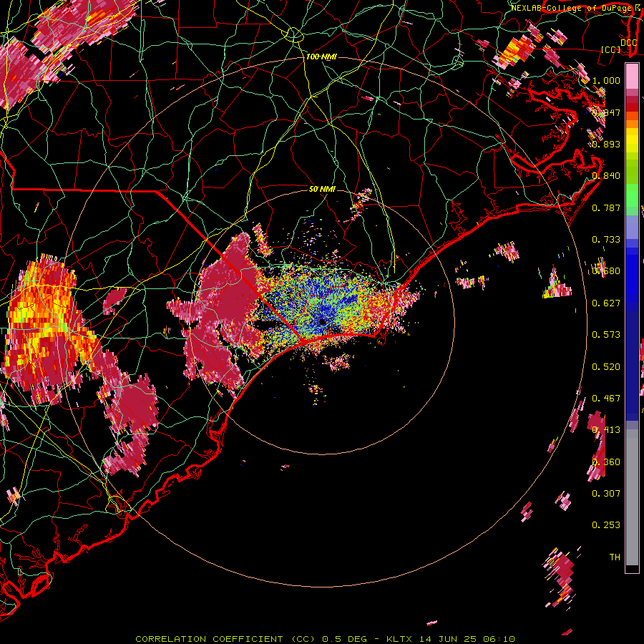This screenshot has height=644, width=644.
Task: Click the TH threshold label
Action: point(615,557)
